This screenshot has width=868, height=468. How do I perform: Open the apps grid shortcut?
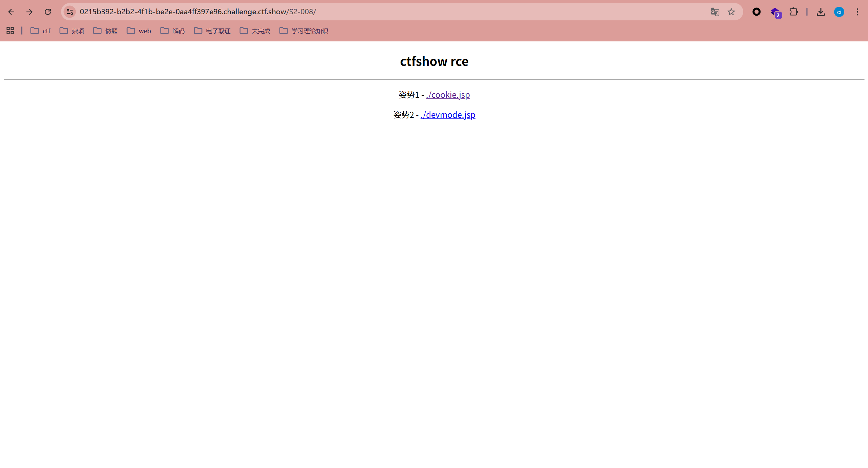10,31
